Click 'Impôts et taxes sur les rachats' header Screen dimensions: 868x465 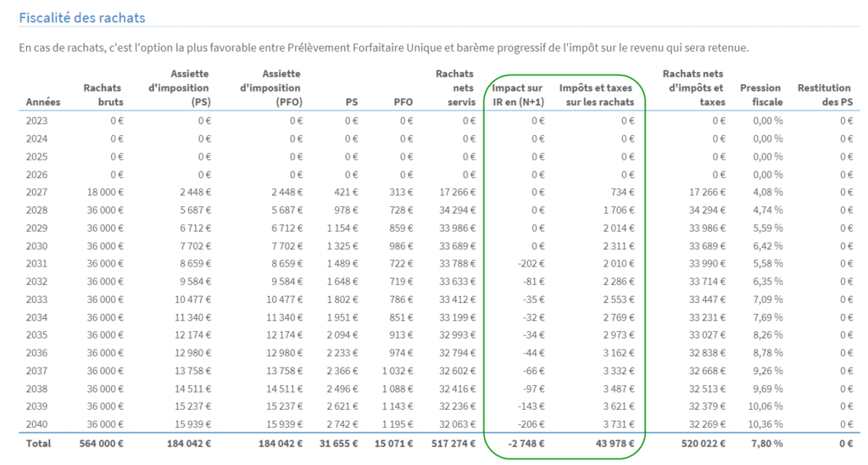(597, 95)
